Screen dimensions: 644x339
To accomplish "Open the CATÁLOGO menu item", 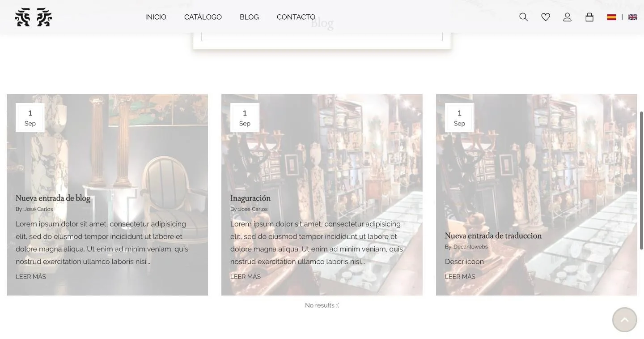I will point(203,17).
